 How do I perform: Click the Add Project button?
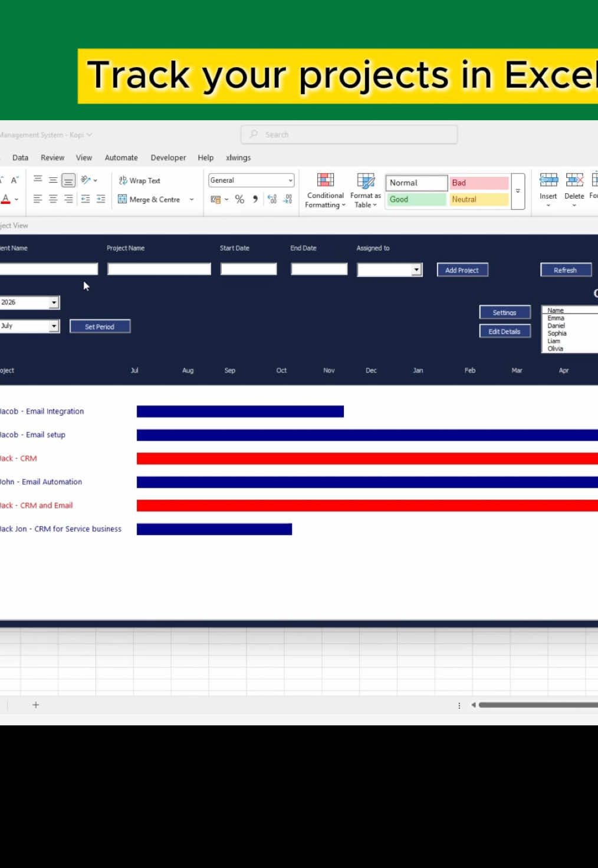pos(462,270)
